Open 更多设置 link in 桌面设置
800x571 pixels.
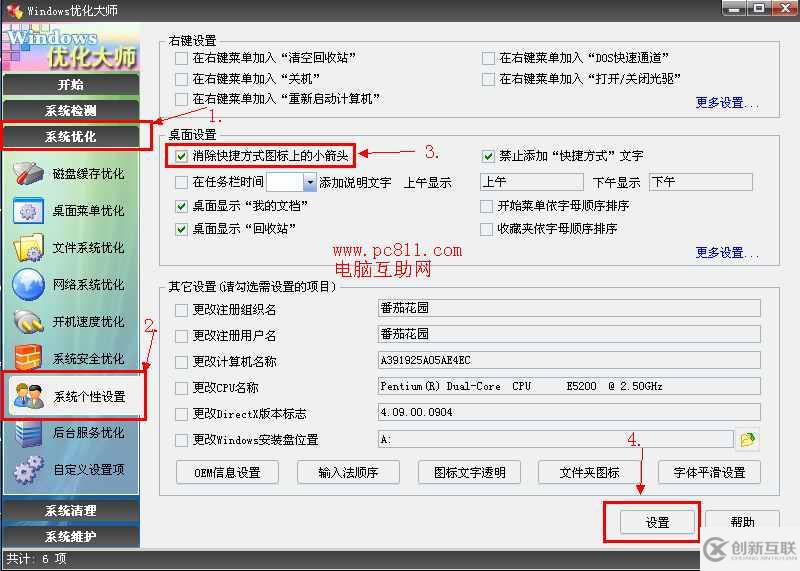click(x=727, y=253)
